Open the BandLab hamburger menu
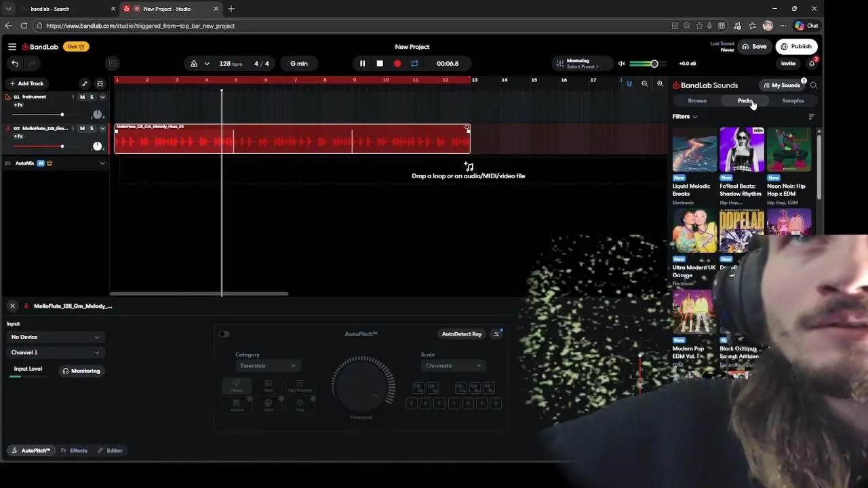 (12, 47)
